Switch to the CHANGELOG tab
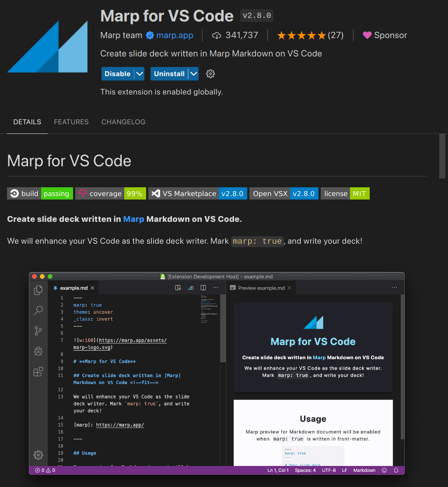Screen dimensions: 448x487 pyautogui.click(x=123, y=122)
